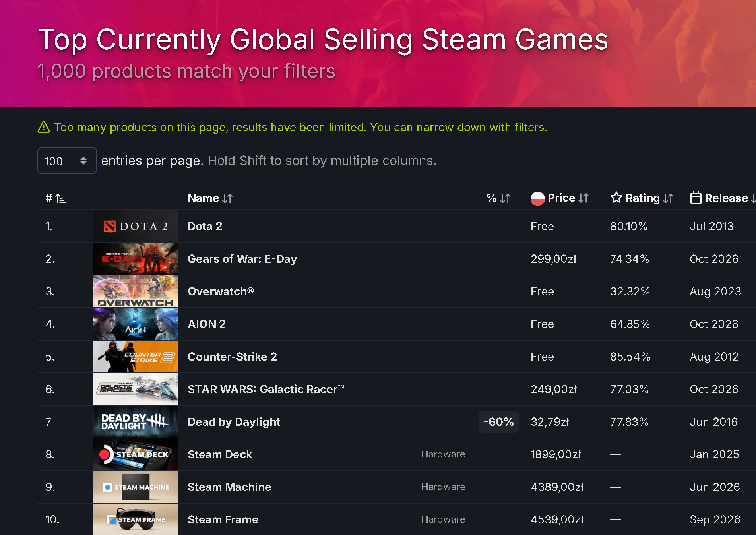Open entries per page dropdown showing 100
The height and width of the screenshot is (535, 756).
pyautogui.click(x=67, y=161)
